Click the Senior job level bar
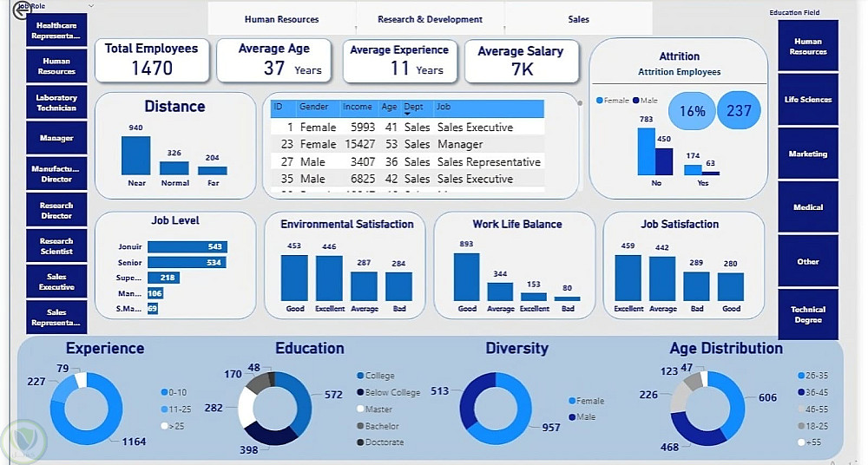The width and height of the screenshot is (868, 465). [187, 262]
